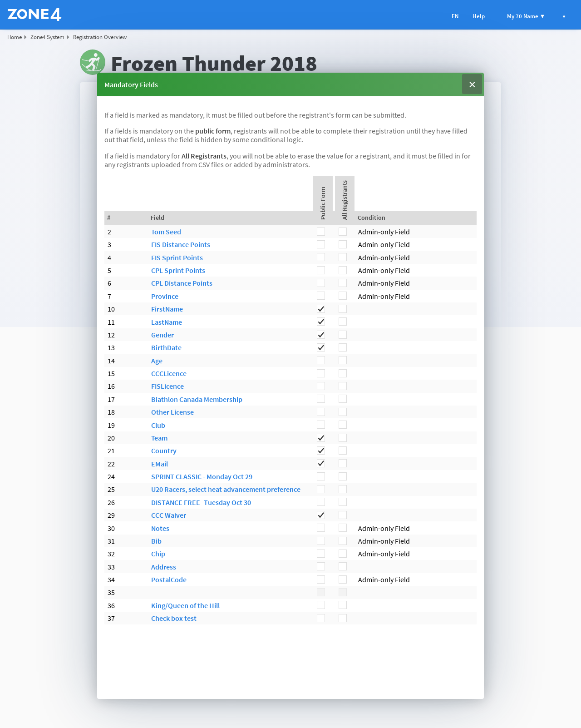Uncheck Public Form for CCC Waiver
Screen dimensions: 581x728
point(321,515)
